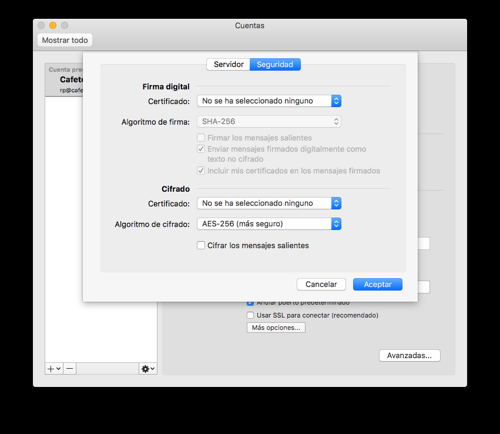
Task: Click the Cancelar button
Action: coord(321,284)
